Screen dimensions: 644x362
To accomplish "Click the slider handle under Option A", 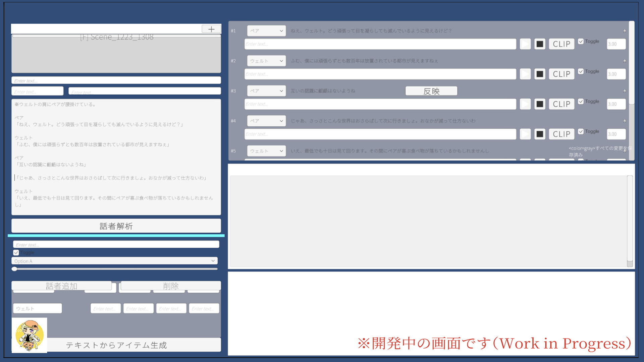I will (x=14, y=269).
